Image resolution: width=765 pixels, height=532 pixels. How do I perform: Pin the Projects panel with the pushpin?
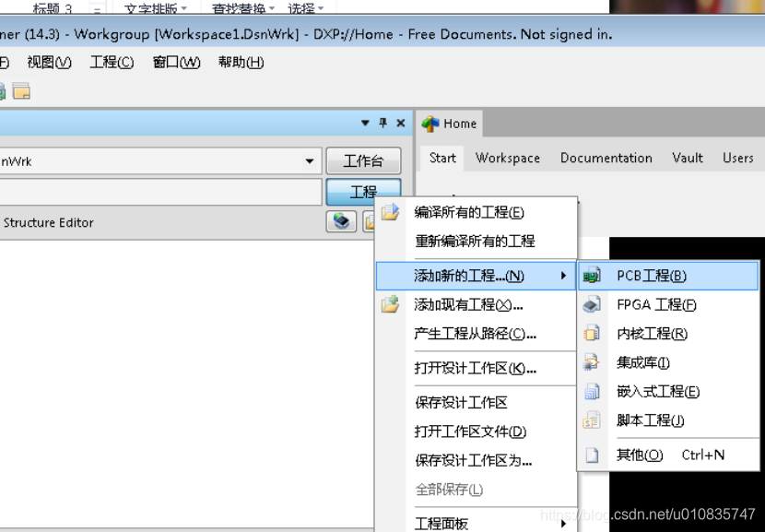(x=383, y=123)
